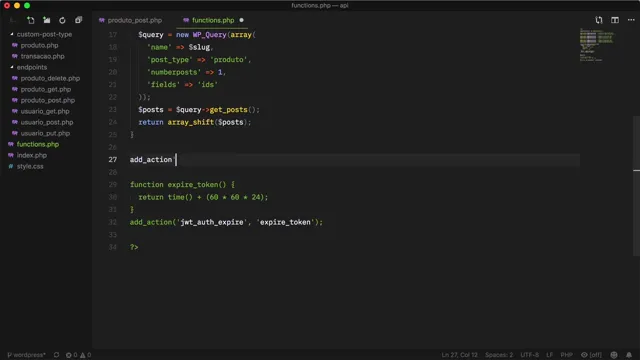Click line number 29 in the gutter
Screen dimensions: 640x360
[x=113, y=185]
